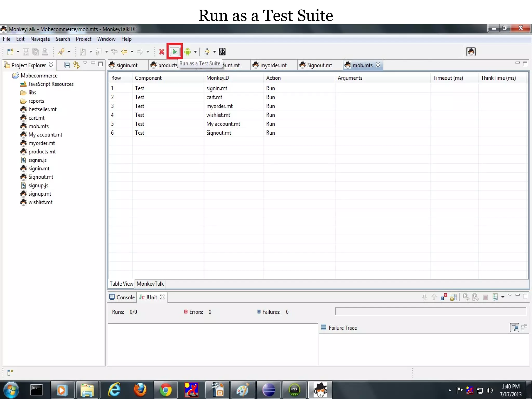
Task: Click the Save All icon
Action: pos(35,52)
